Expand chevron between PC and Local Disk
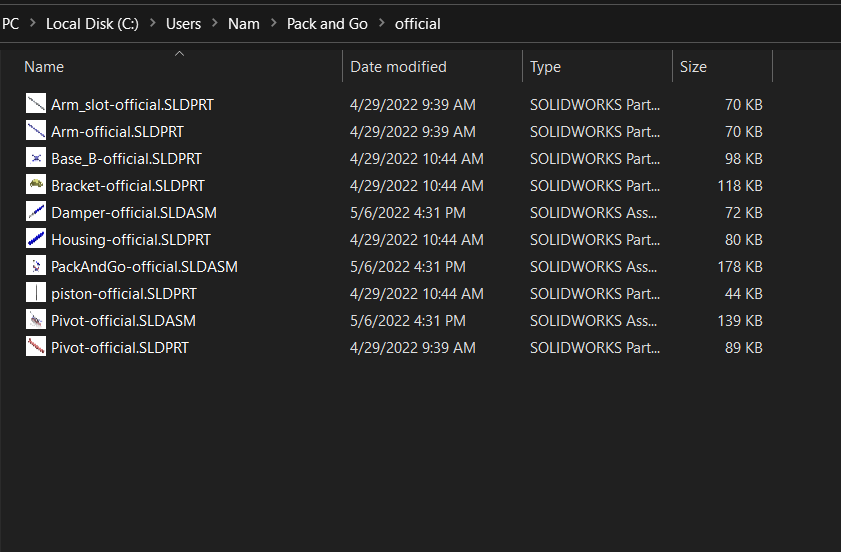 pos(33,23)
